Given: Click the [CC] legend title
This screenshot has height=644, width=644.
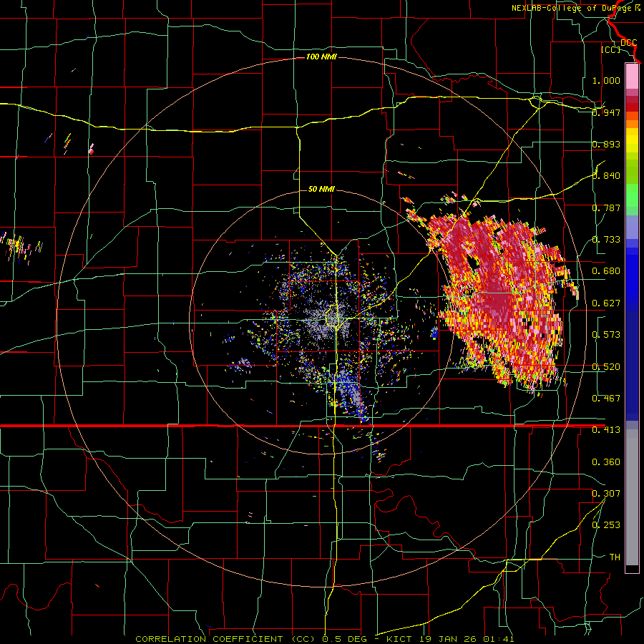Looking at the screenshot, I should point(610,49).
